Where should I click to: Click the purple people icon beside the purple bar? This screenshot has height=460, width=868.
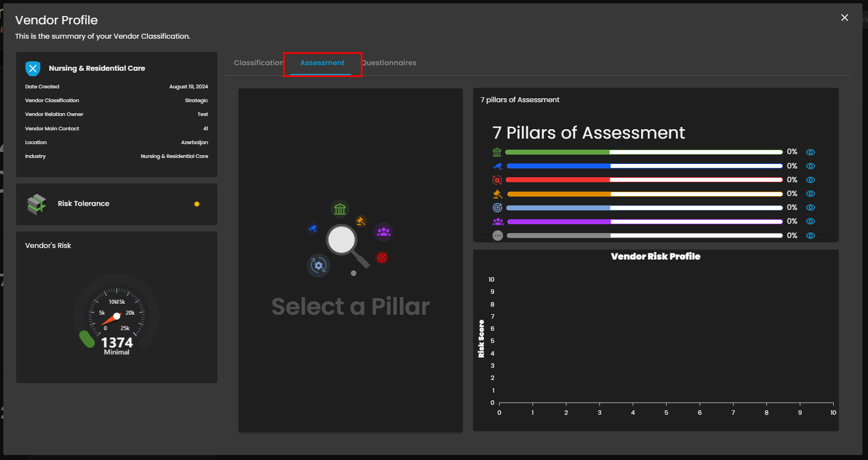point(497,221)
